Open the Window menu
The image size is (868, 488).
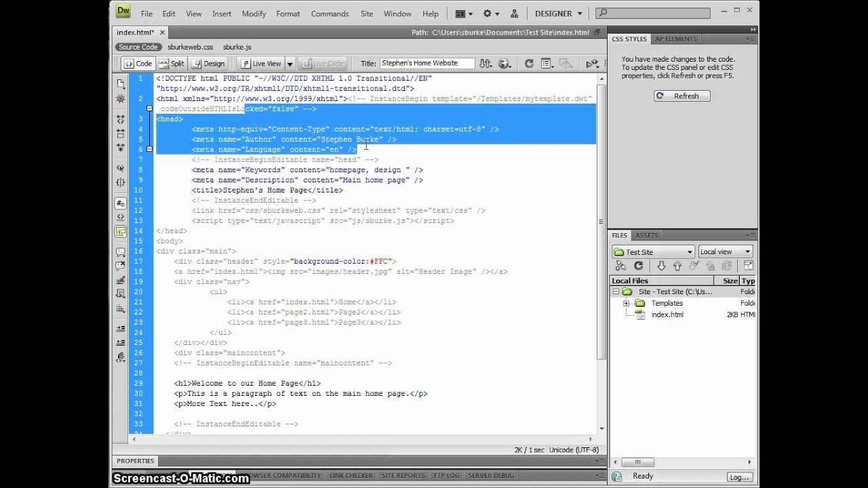(397, 14)
